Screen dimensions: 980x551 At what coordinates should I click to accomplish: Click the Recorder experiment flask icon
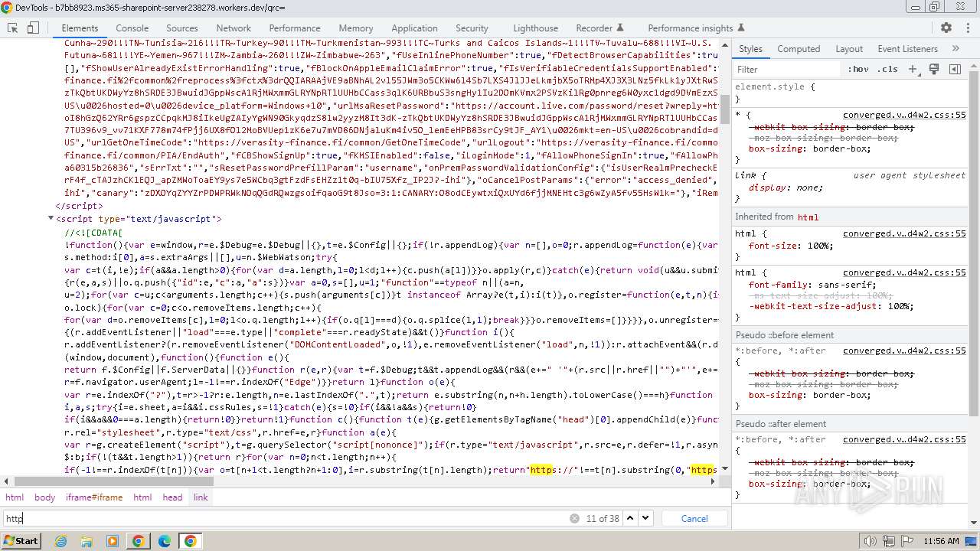pos(620,28)
